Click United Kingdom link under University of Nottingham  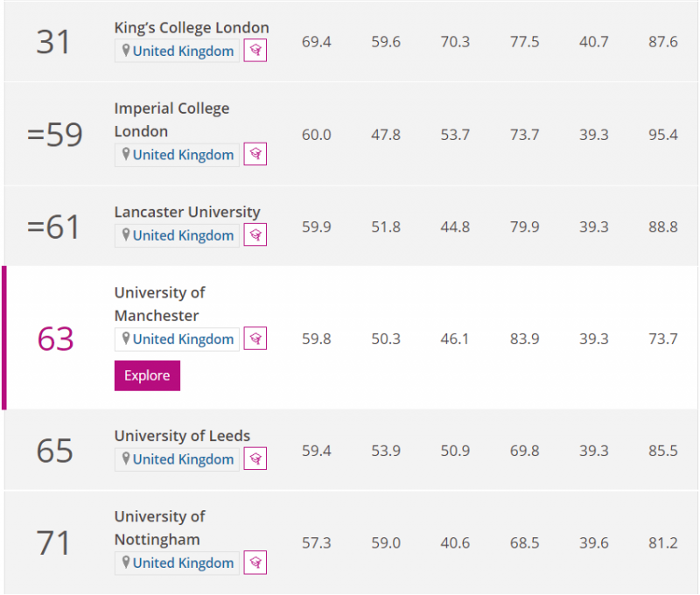click(x=183, y=563)
